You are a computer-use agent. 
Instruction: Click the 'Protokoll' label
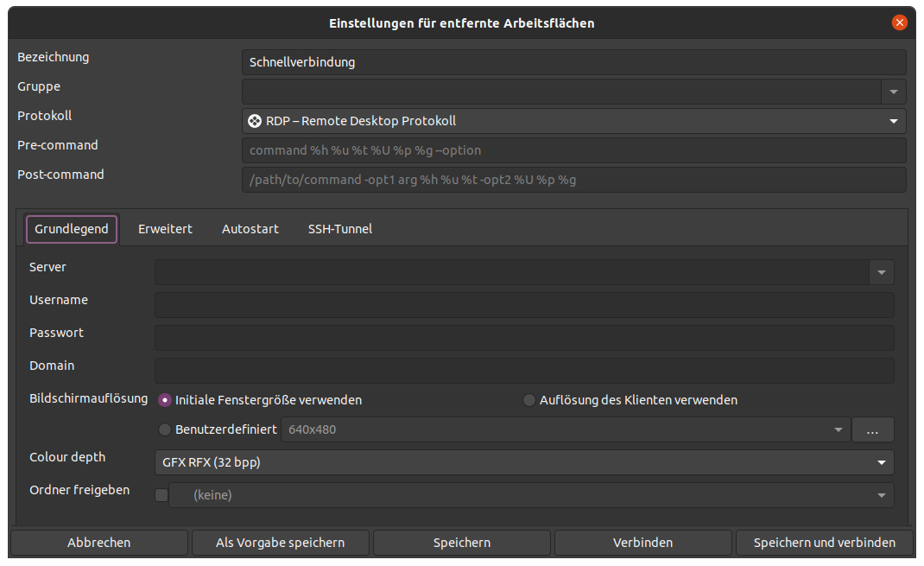coord(44,116)
